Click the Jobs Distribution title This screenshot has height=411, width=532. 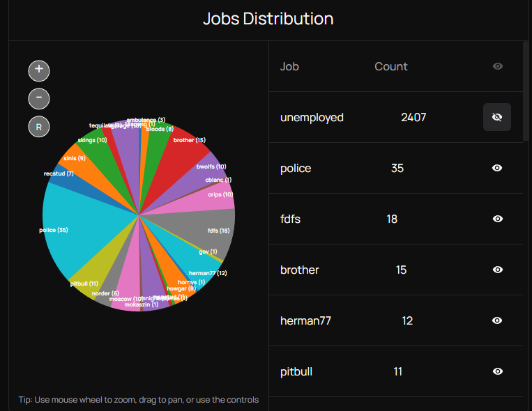pyautogui.click(x=268, y=19)
